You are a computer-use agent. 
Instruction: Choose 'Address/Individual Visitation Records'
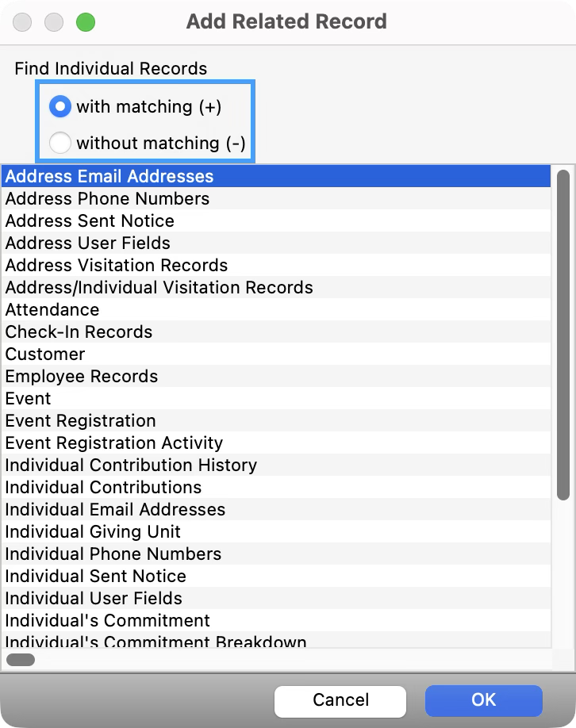point(276,287)
